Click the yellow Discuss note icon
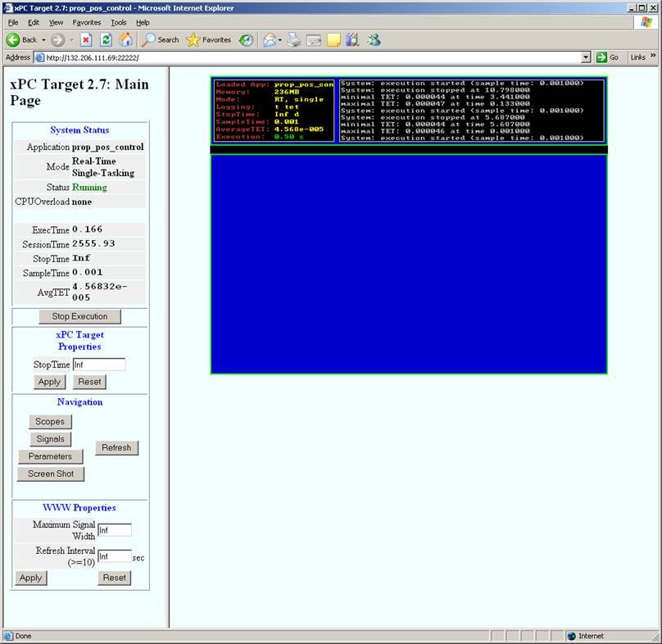The width and height of the screenshot is (662, 644). coord(333,40)
